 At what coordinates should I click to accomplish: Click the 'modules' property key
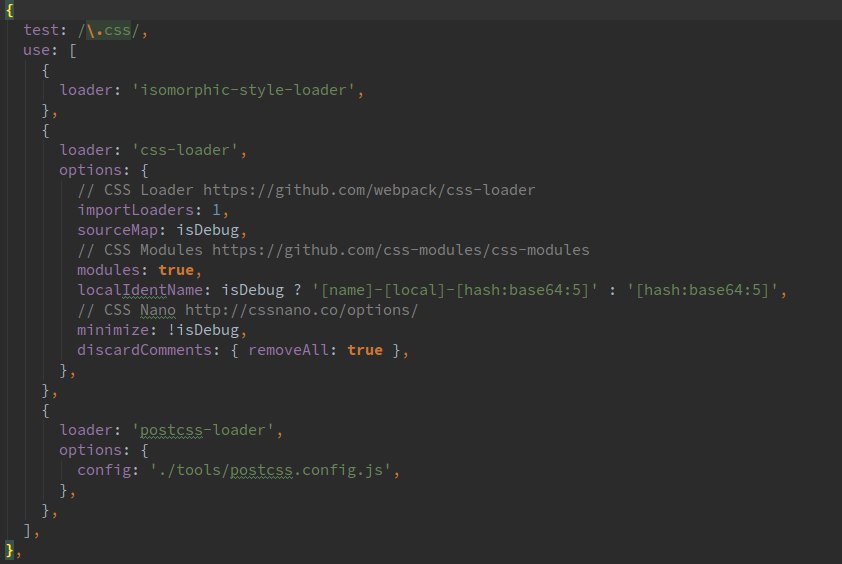point(108,270)
